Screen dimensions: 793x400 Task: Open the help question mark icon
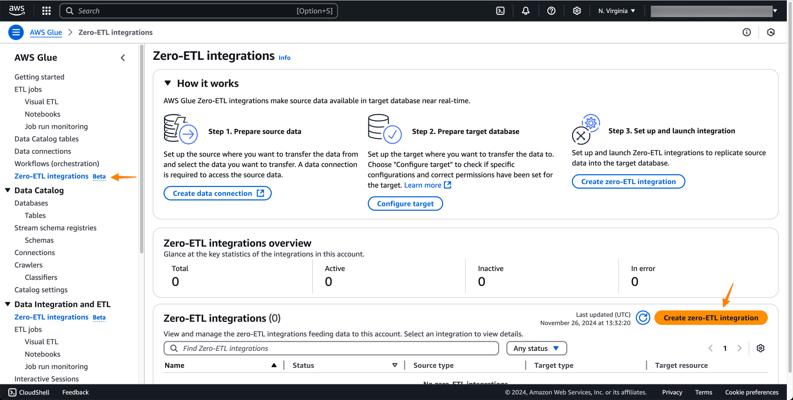point(551,11)
